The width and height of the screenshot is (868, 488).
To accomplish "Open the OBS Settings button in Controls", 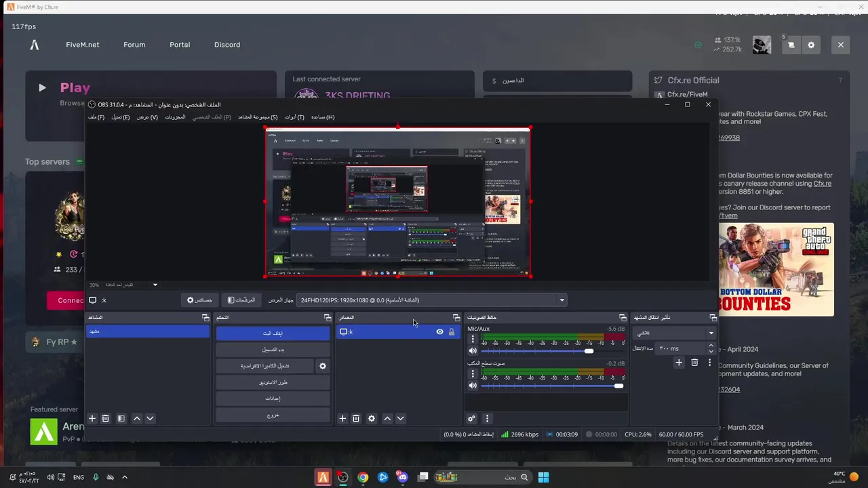I will coord(273,399).
